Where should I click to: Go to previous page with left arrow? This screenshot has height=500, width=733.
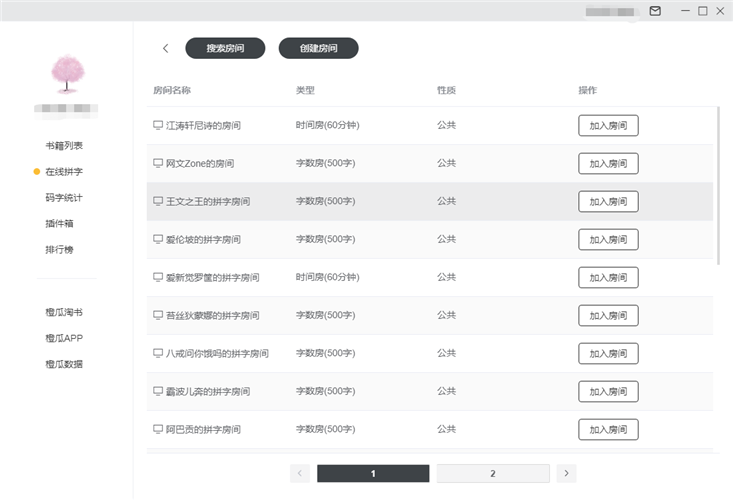(299, 473)
